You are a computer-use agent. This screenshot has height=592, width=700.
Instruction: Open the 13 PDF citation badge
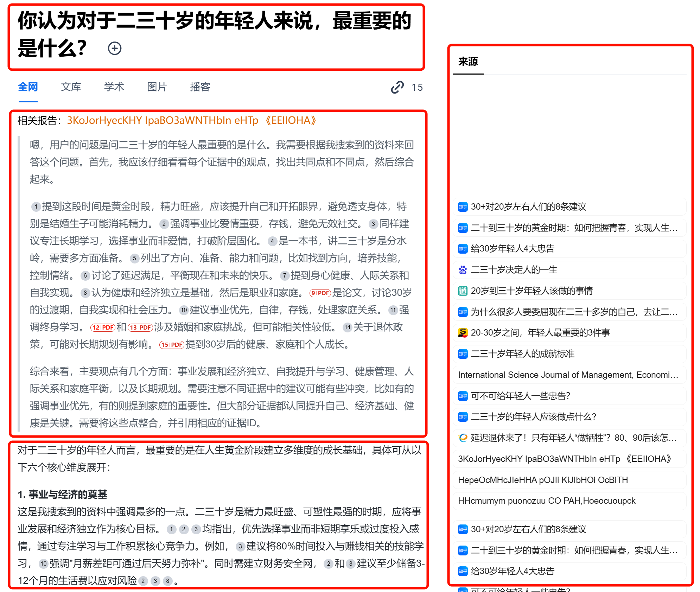pos(140,327)
